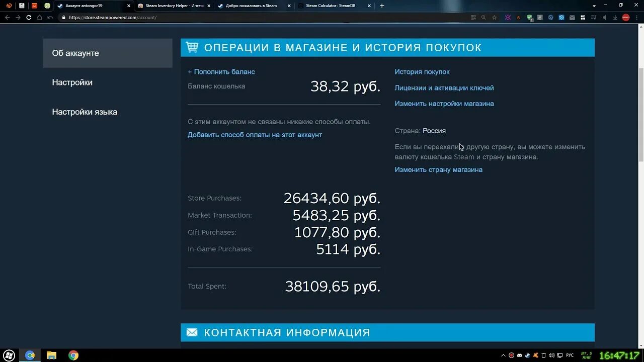
Task: Switch to the Аккаунт antongor19 tab
Action: tap(94, 6)
